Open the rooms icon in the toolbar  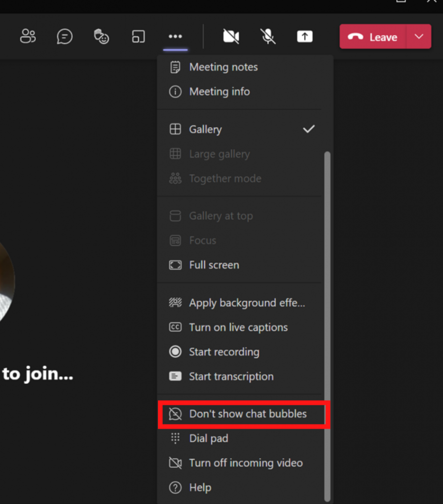click(x=138, y=36)
